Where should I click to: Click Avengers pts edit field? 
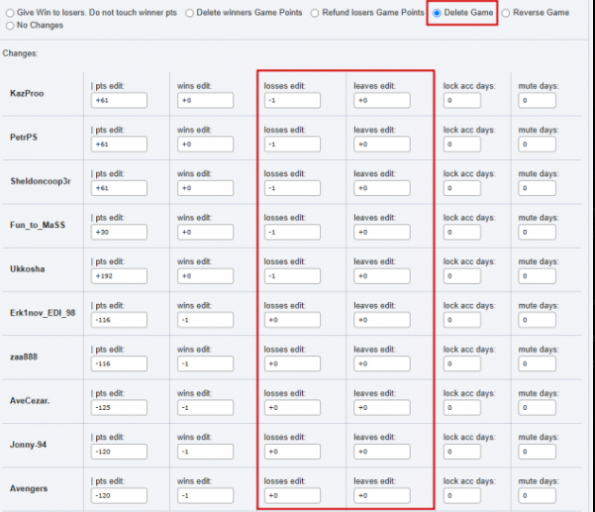click(x=119, y=495)
